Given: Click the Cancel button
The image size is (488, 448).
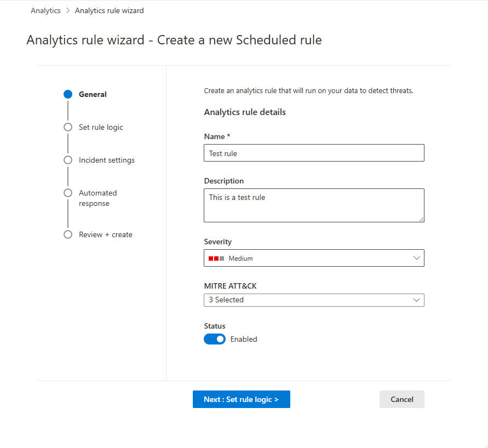Looking at the screenshot, I should click(401, 399).
